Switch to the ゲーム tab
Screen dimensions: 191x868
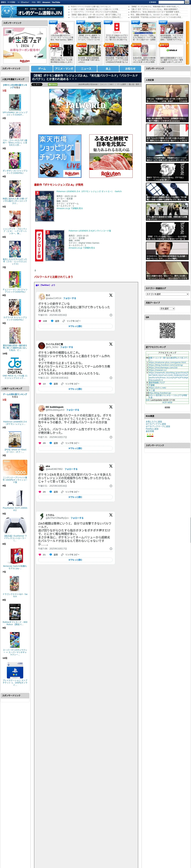tap(42, 69)
